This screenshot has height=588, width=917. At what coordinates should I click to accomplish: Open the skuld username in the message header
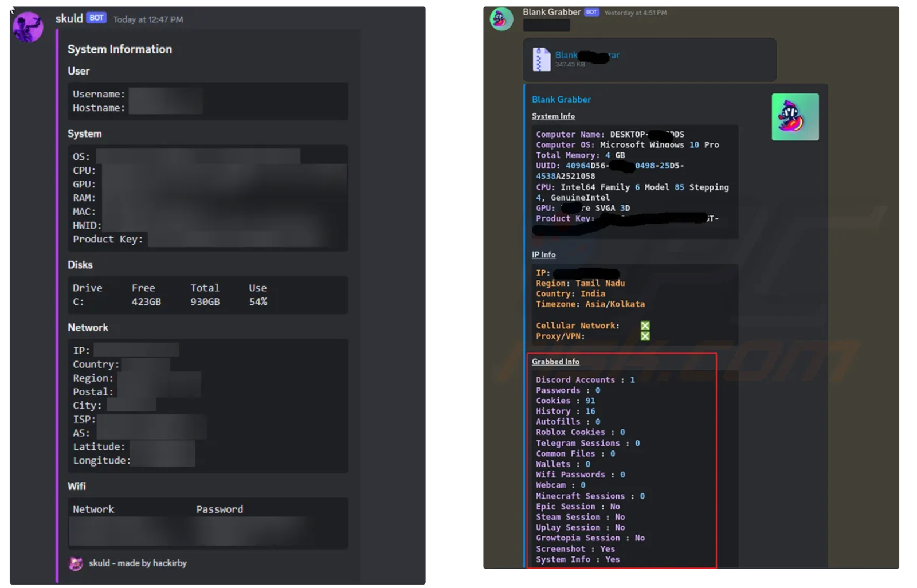click(69, 18)
